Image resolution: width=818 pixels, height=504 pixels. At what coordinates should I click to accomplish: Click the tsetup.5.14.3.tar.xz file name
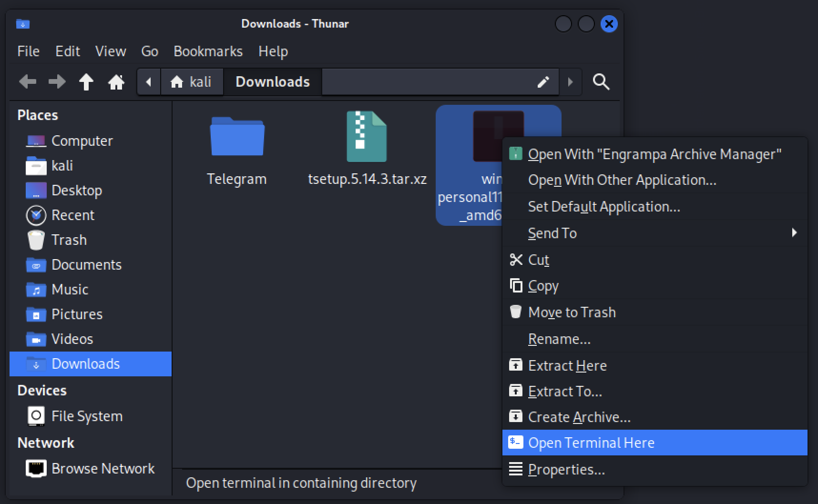tap(367, 179)
